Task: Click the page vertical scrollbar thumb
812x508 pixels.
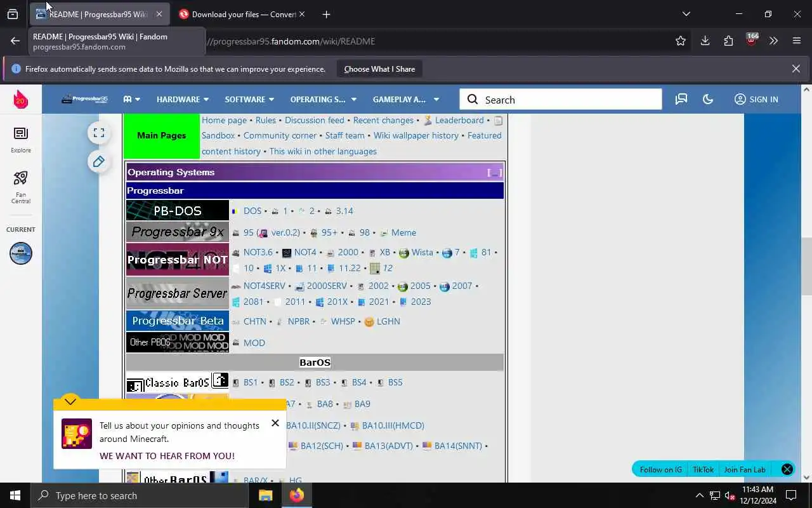Action: 806,267
